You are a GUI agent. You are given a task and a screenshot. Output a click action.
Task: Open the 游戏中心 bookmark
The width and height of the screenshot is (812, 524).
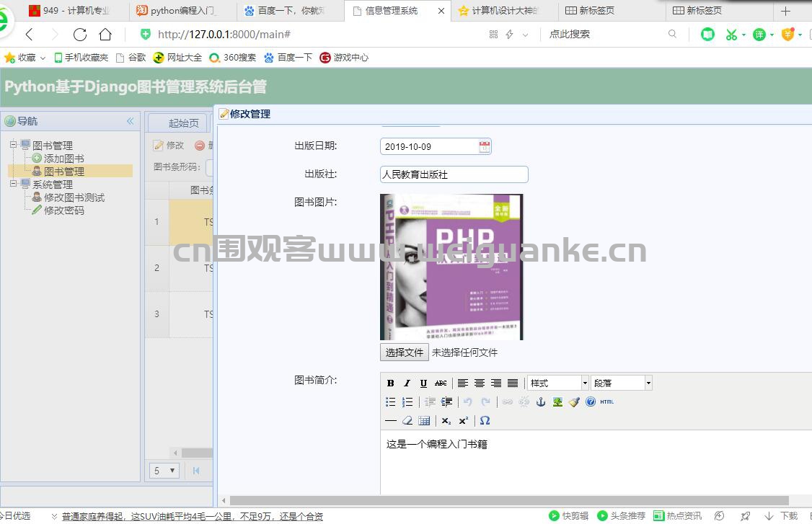(344, 58)
